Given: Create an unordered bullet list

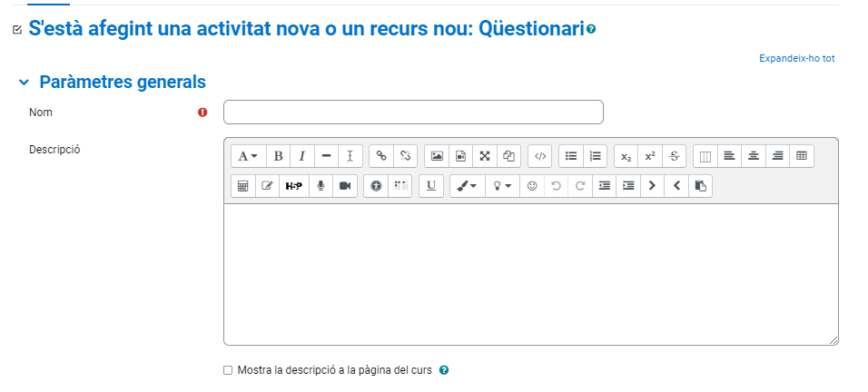Looking at the screenshot, I should [571, 156].
